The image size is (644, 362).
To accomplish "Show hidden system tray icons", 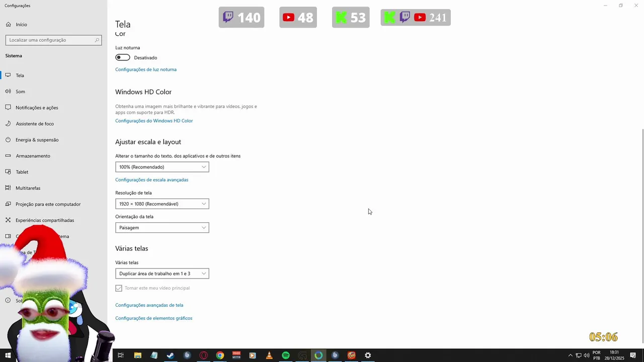I will pos(570,355).
